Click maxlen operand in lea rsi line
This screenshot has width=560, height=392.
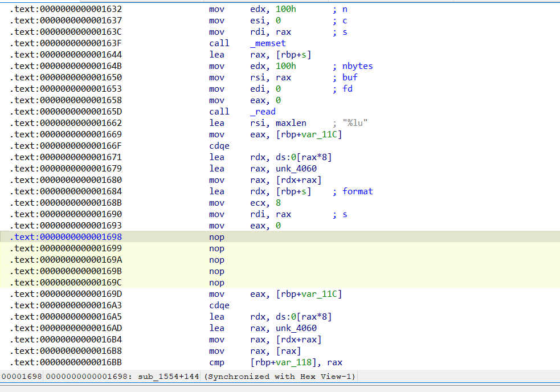(291, 123)
